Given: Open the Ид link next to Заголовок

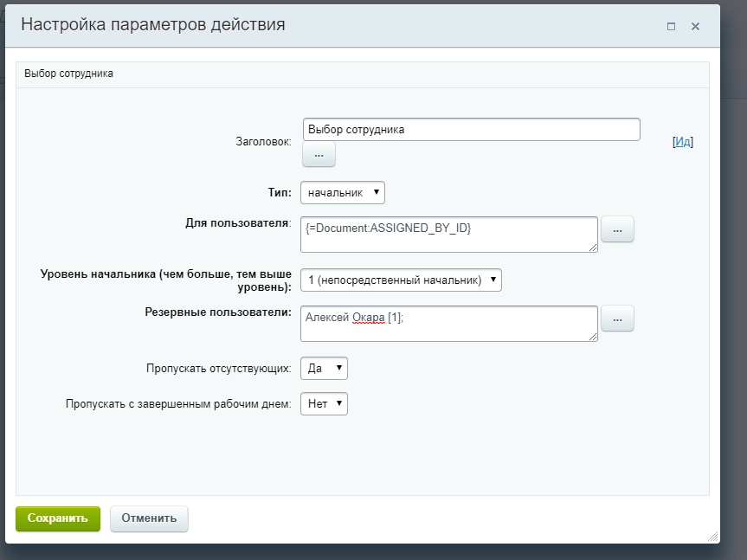Looking at the screenshot, I should click(684, 143).
